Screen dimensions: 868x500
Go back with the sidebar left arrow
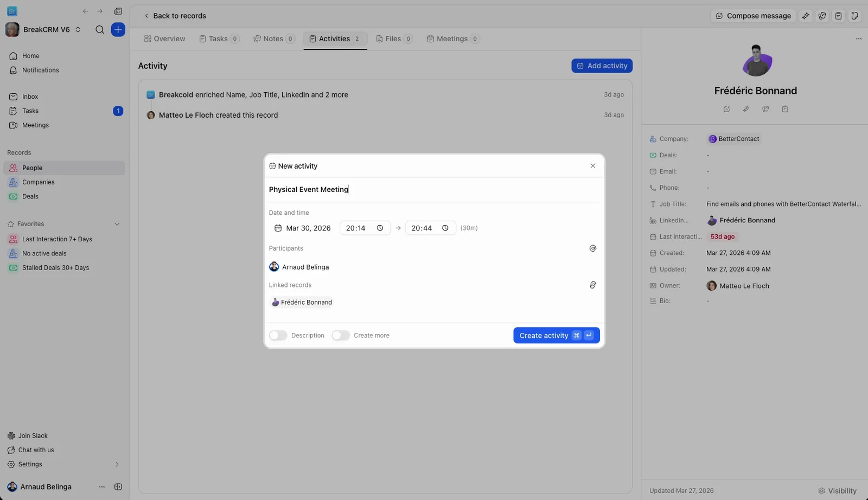[x=85, y=11]
